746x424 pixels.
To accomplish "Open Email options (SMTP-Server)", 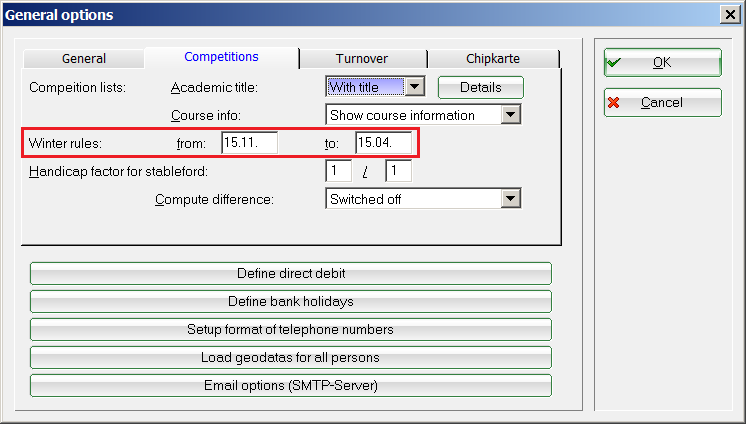I will [x=290, y=386].
